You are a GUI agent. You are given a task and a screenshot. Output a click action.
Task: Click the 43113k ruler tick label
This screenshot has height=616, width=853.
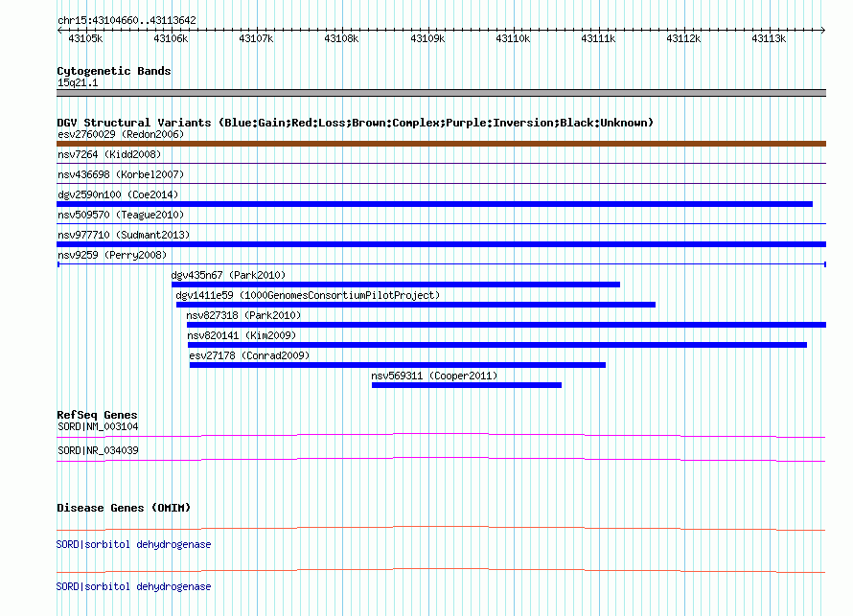tap(770, 38)
